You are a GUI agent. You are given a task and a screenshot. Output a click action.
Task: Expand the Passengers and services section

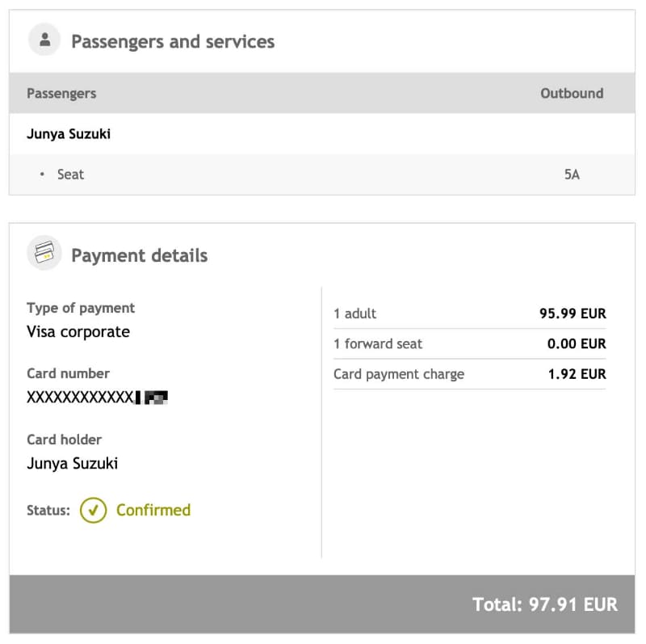point(172,40)
